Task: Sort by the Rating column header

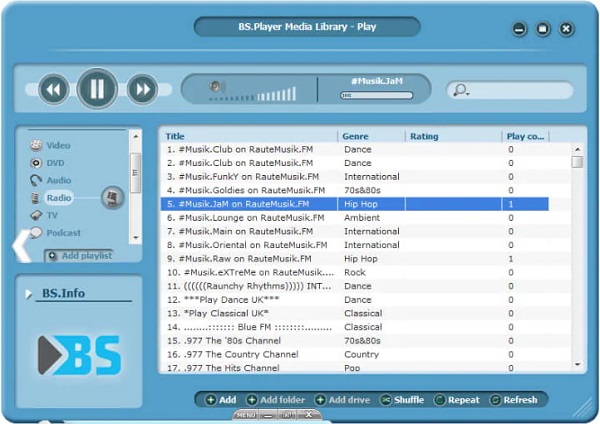Action: 424,136
